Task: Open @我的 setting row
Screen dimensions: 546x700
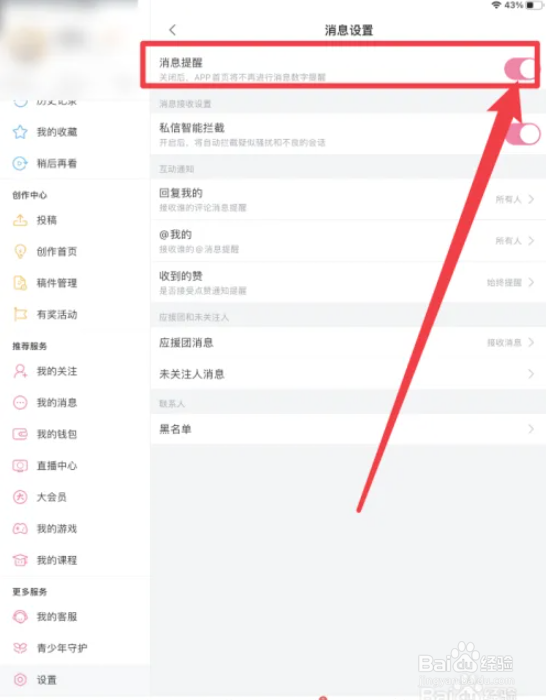Action: pos(348,241)
